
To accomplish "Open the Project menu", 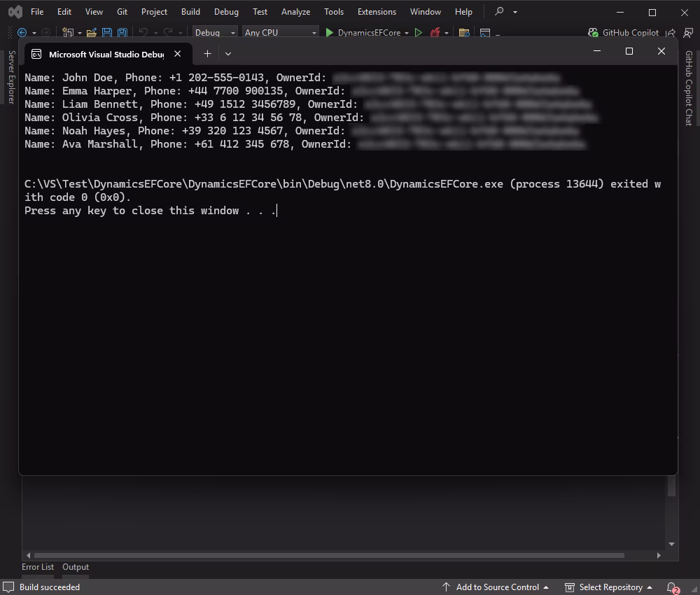I will [x=154, y=12].
